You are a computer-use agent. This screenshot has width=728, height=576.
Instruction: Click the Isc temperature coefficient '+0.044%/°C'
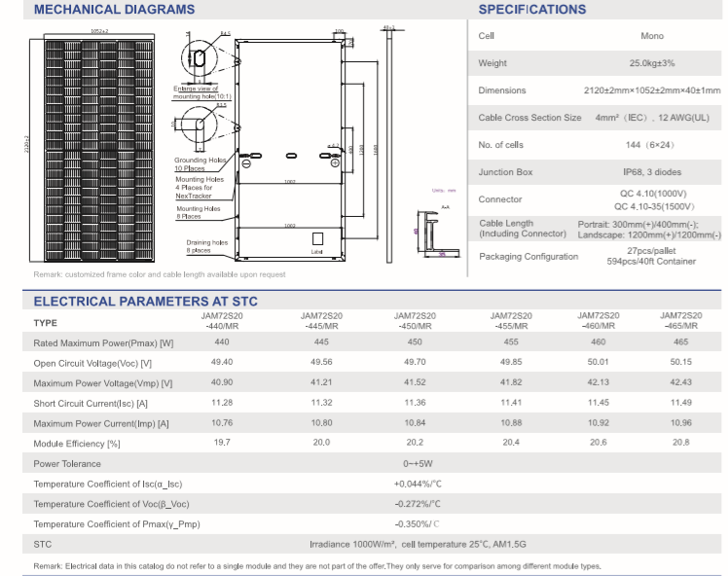(418, 485)
